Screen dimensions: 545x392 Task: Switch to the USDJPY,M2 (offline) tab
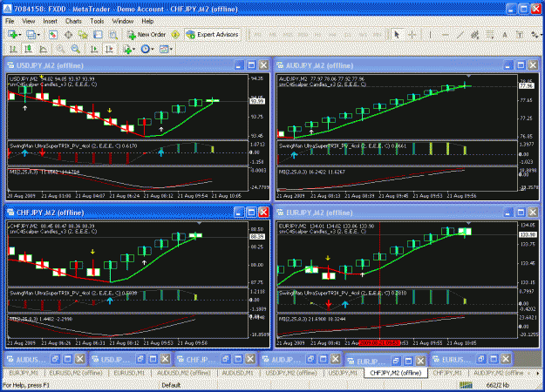click(x=291, y=373)
